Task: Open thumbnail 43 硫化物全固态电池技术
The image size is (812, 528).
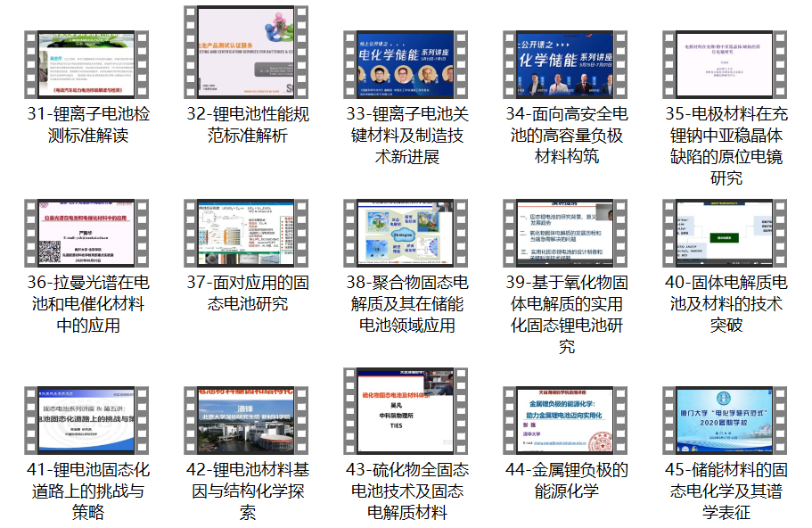Action: pyautogui.click(x=406, y=410)
